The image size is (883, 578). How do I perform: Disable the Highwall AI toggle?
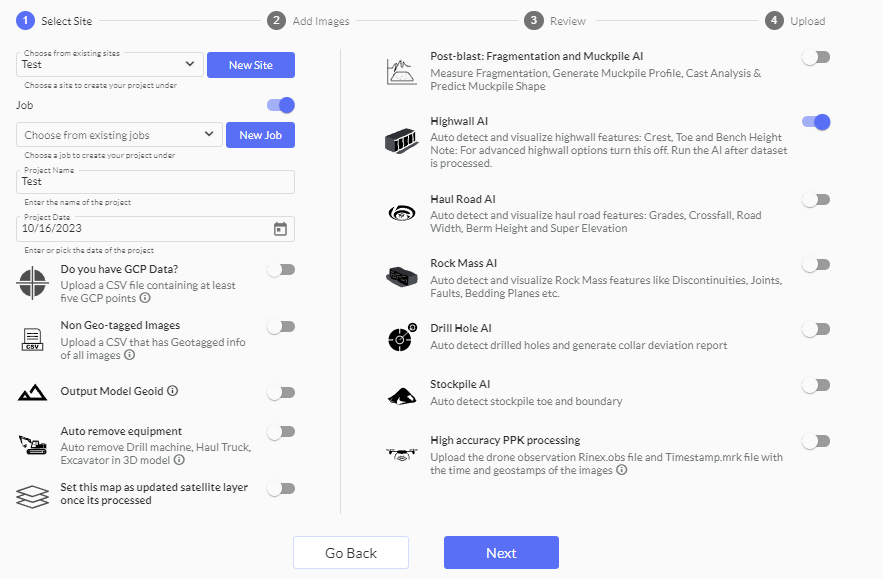[x=816, y=122]
